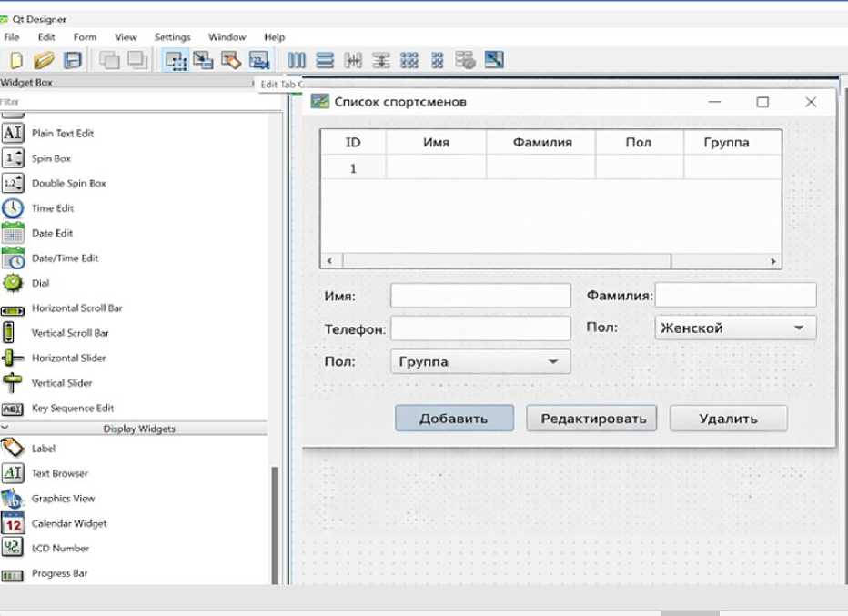
Task: Click the New Form toolbar icon
Action: pyautogui.click(x=15, y=61)
